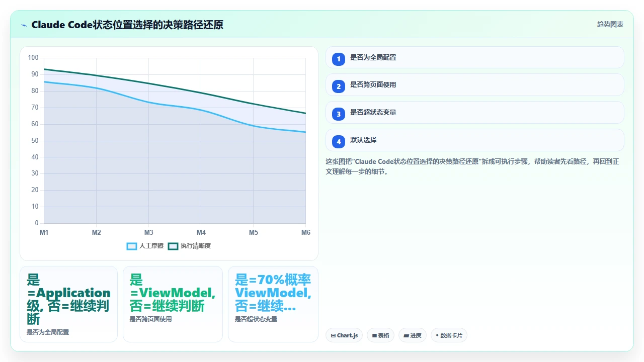
Task: Click the 是否为全局配置 caption under first card
Action: pos(48,332)
